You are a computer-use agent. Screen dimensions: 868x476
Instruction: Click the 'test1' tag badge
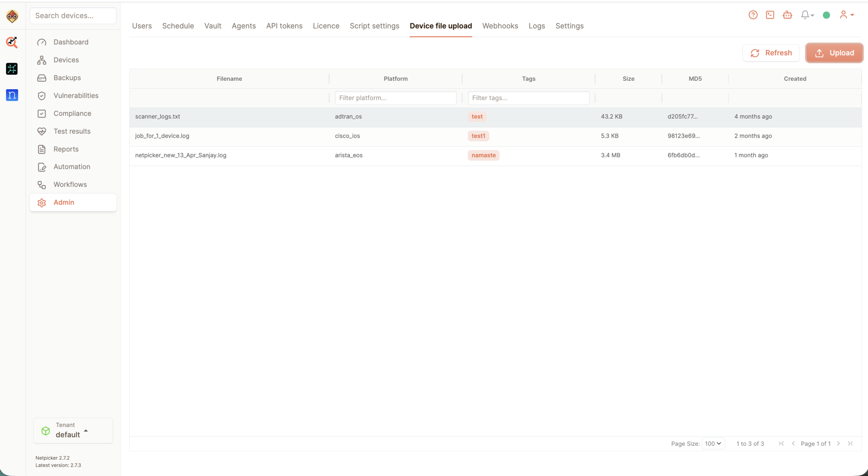point(478,136)
